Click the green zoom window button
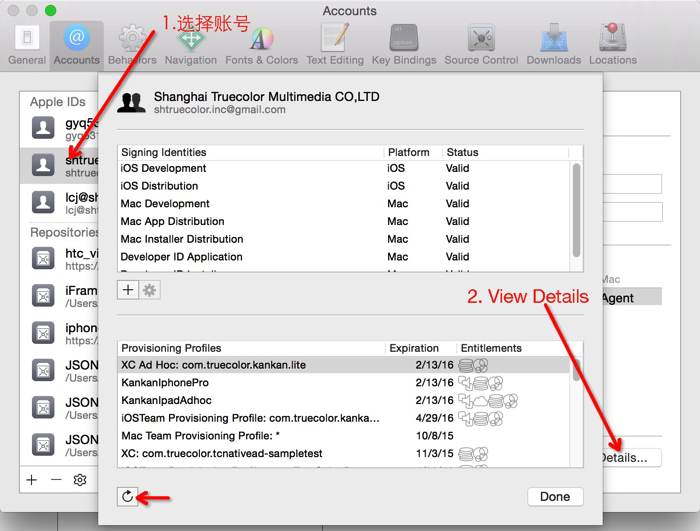Image resolution: width=700 pixels, height=531 pixels. (50, 10)
